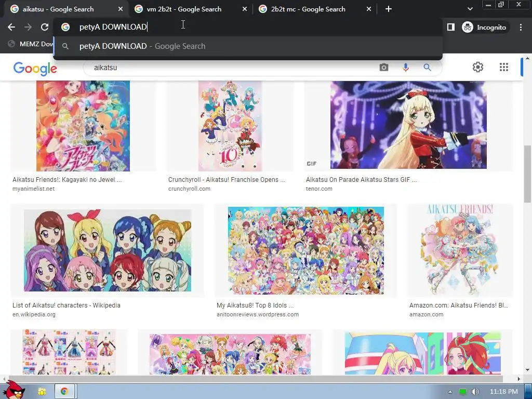
Task: Open the volume speaker tray icon
Action: (x=475, y=392)
